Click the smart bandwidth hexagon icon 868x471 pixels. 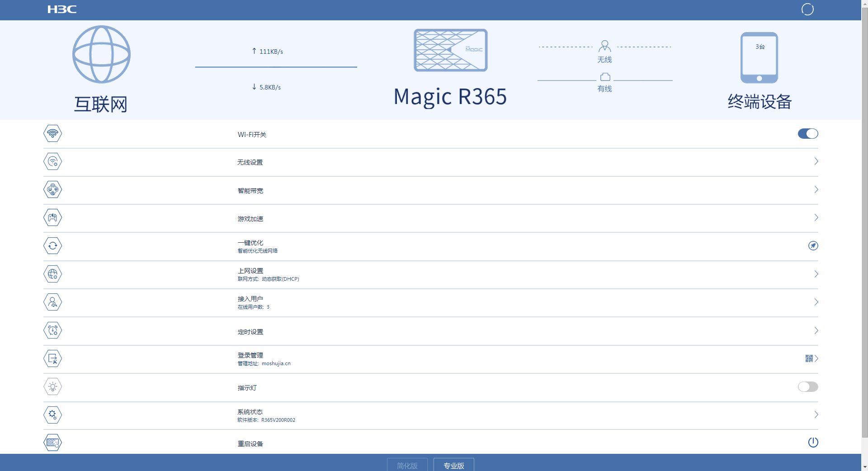[52, 189]
